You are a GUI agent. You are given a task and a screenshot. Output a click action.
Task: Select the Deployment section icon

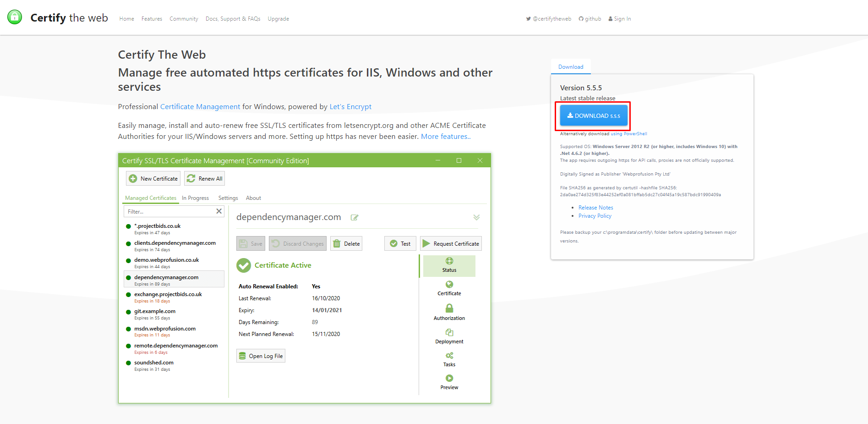448,333
